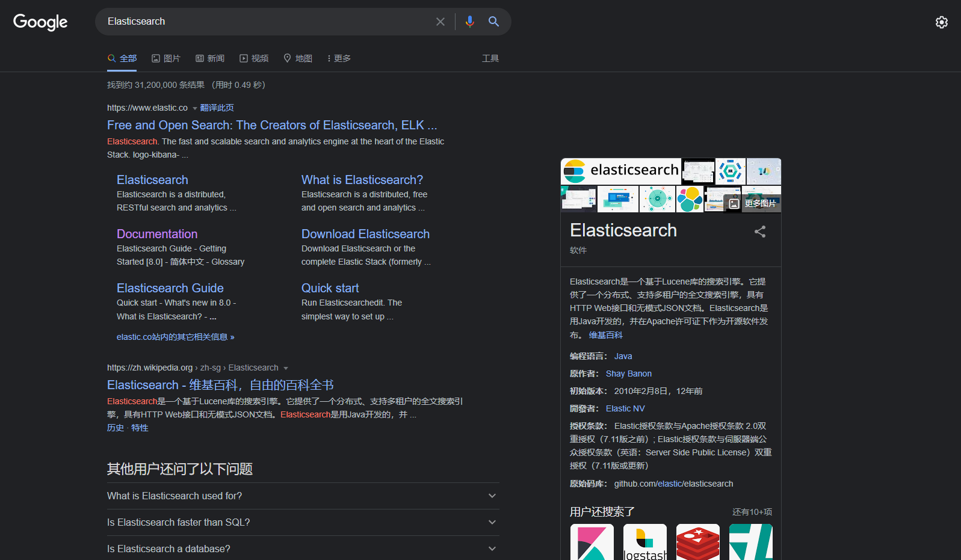Screen dimensions: 961x560
Task: Click the Java programming language link
Action: point(623,356)
